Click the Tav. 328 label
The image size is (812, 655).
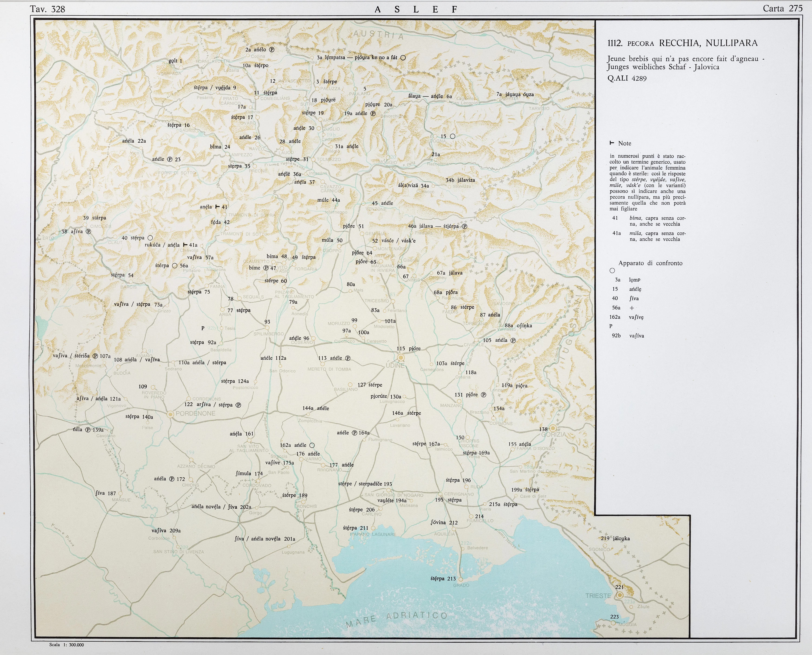click(48, 9)
